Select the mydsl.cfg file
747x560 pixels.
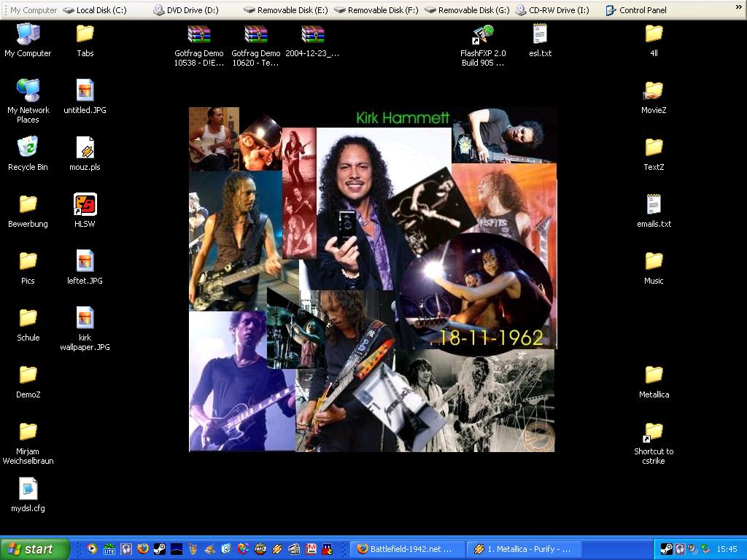(x=28, y=495)
